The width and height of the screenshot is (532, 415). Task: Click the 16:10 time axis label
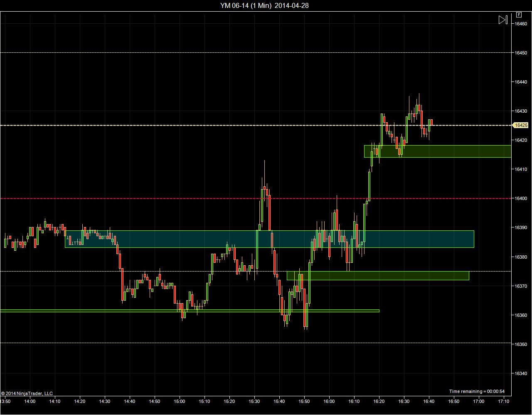click(354, 401)
